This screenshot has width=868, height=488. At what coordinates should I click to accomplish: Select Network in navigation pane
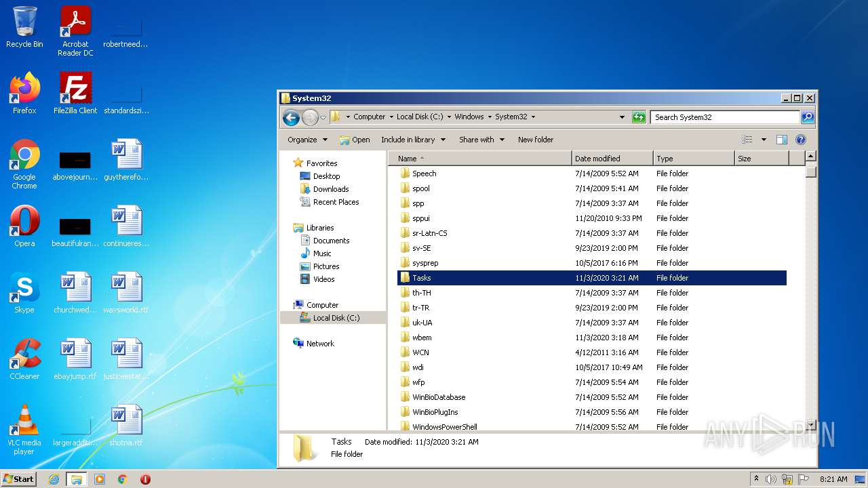(320, 344)
